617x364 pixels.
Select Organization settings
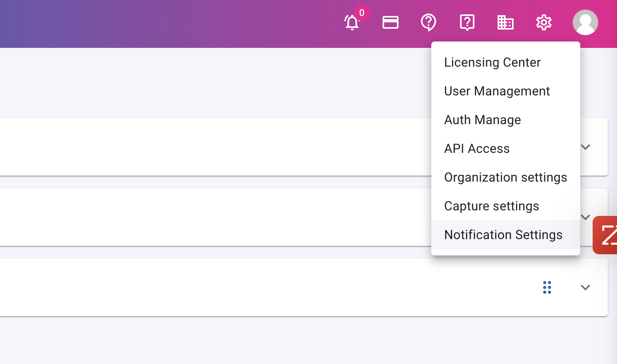coord(506,177)
